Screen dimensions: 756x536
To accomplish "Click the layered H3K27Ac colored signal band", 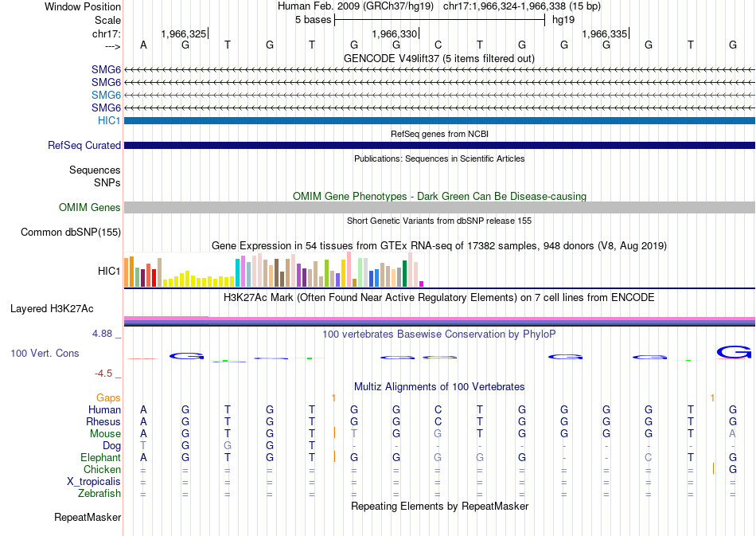I will (x=439, y=321).
